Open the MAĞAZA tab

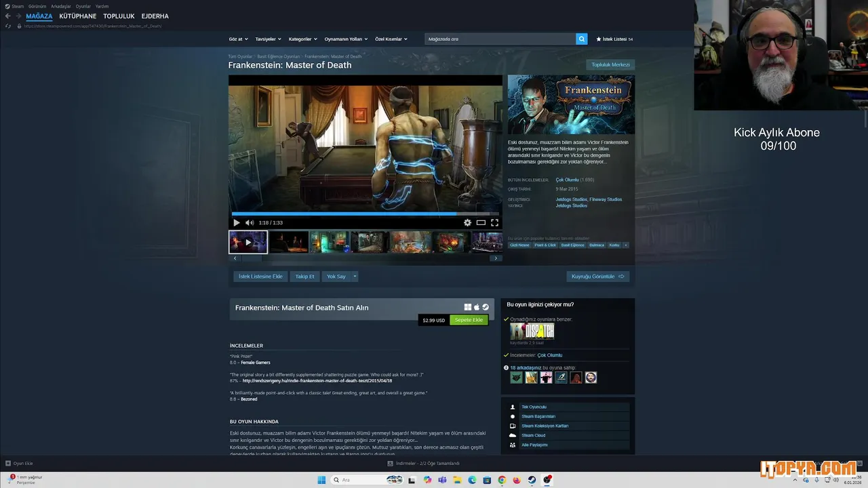click(39, 16)
